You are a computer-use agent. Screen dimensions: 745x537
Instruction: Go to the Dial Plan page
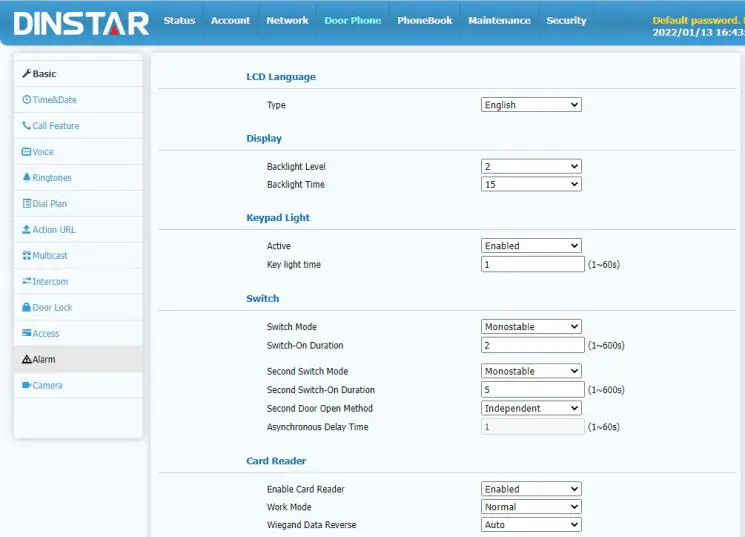click(x=49, y=204)
